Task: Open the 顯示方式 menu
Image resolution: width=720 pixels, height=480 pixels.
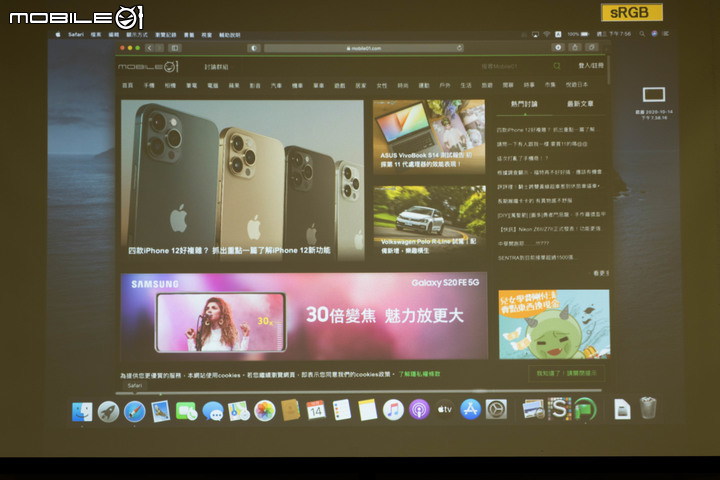Action: [137, 34]
